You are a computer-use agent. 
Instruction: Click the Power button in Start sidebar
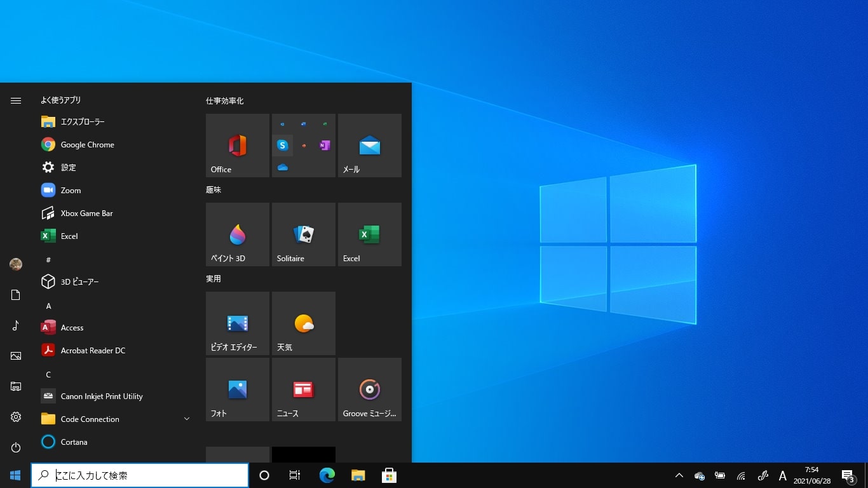click(x=16, y=447)
